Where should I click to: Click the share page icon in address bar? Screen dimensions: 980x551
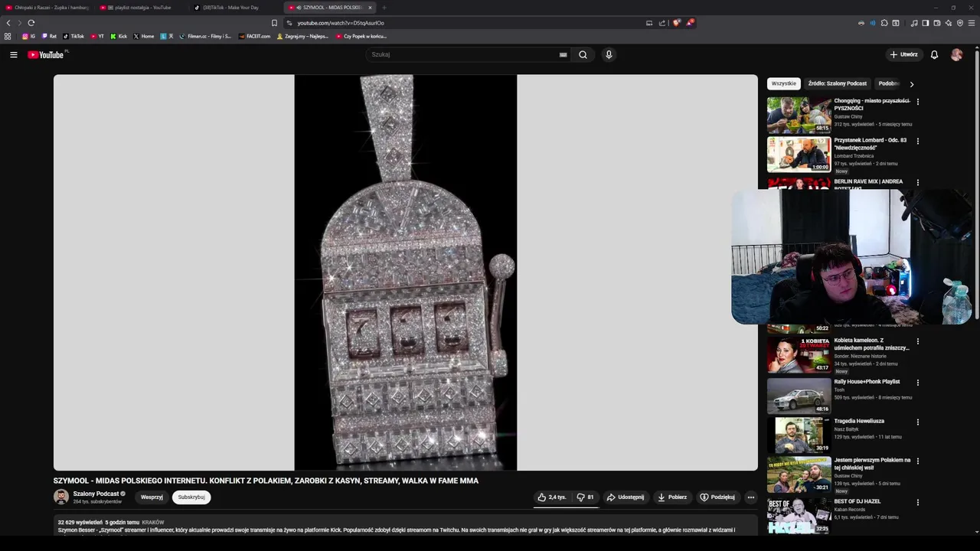tap(662, 23)
